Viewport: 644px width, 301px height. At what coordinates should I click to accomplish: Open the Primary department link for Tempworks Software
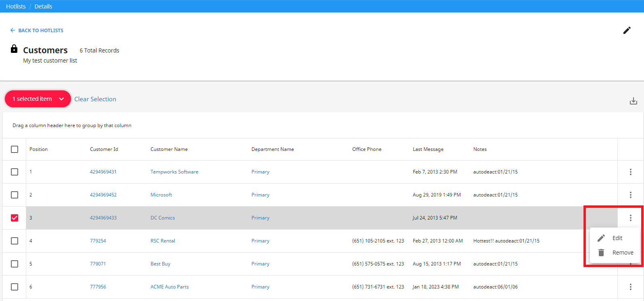coord(260,172)
